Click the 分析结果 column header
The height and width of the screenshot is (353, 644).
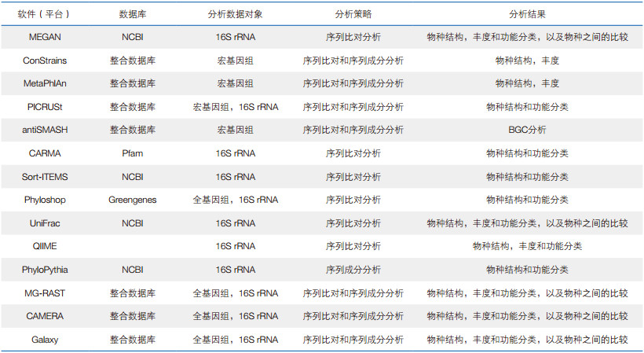point(527,14)
